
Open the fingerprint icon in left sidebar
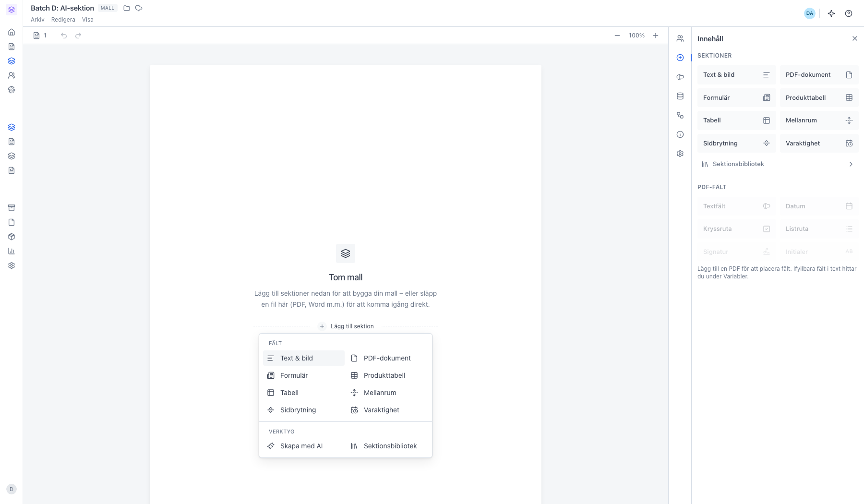[x=12, y=90]
